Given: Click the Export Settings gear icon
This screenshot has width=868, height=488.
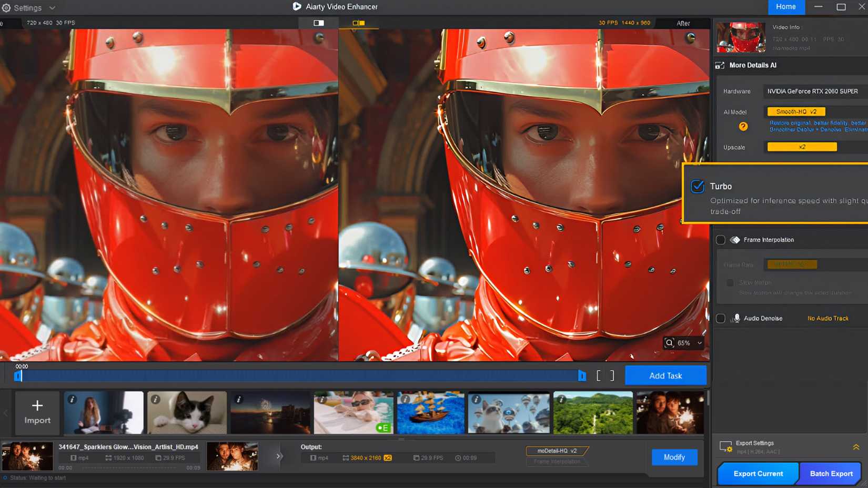Looking at the screenshot, I should click(726, 446).
